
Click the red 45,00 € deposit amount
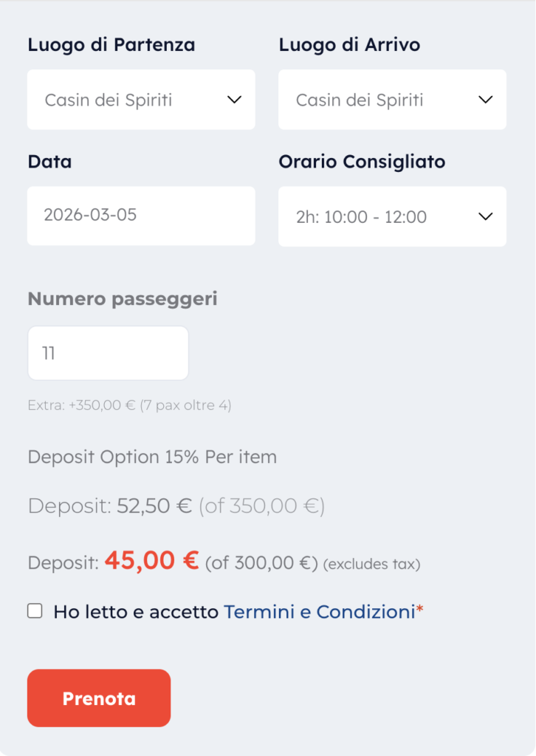(151, 561)
